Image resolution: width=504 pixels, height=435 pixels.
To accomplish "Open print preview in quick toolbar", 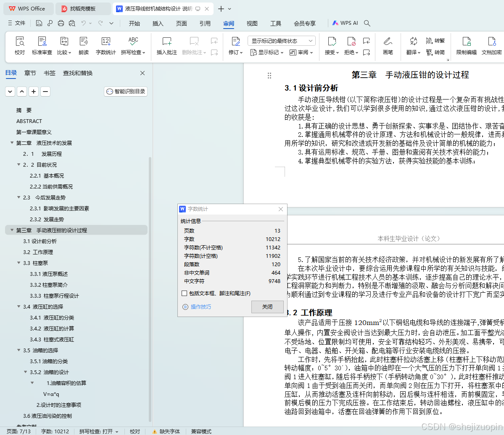I will pyautogui.click(x=72, y=23).
